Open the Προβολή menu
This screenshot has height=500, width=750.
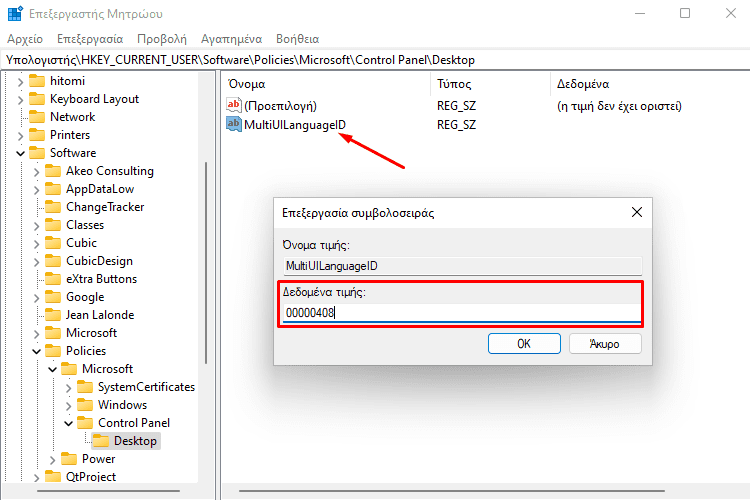[x=162, y=39]
